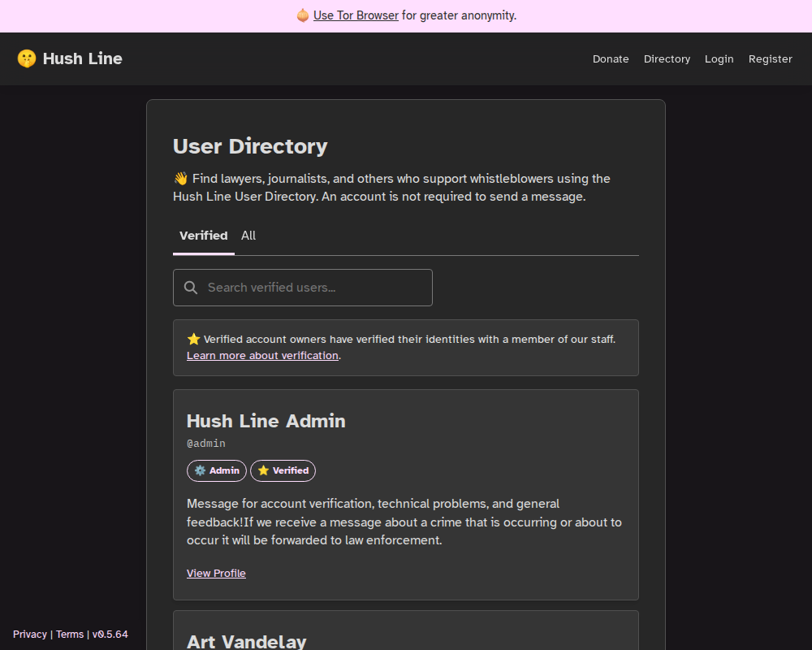Open Directory from the navigation bar
The height and width of the screenshot is (650, 812).
point(667,58)
